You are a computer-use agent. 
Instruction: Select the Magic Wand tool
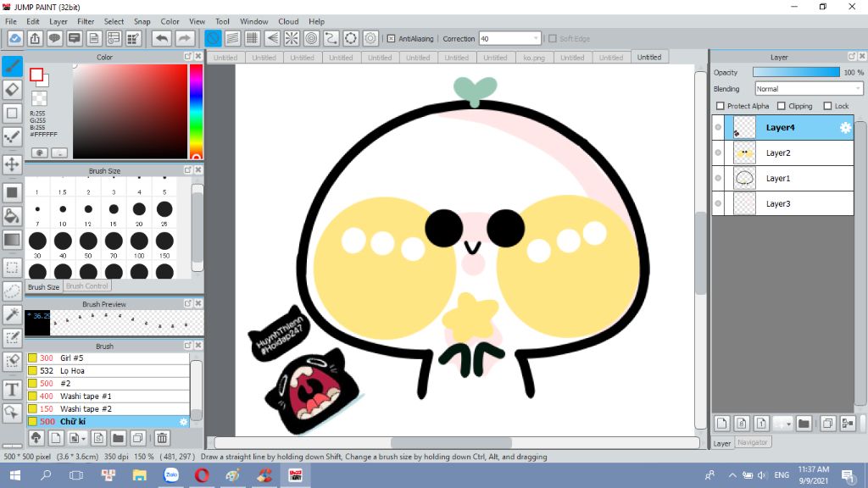[x=12, y=314]
